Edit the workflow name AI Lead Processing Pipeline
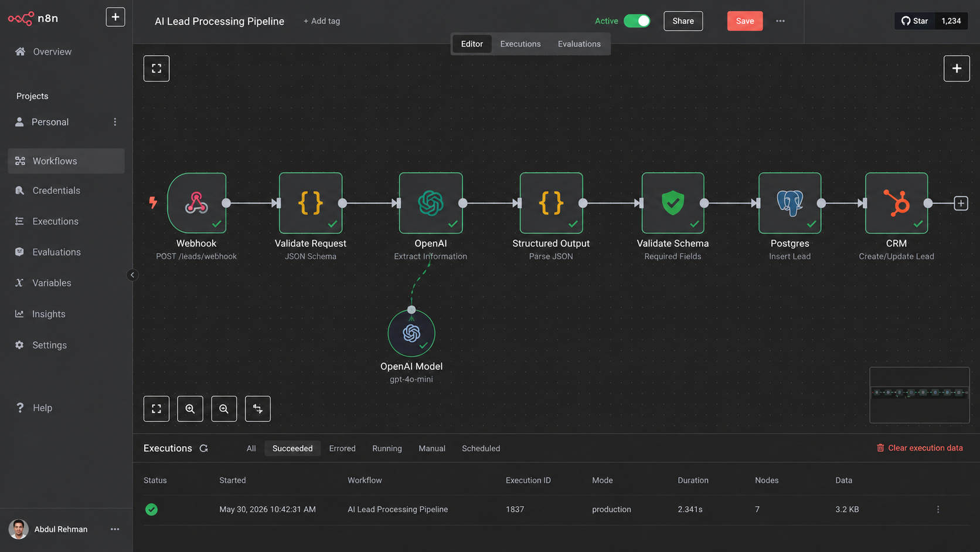The width and height of the screenshot is (980, 552). tap(219, 21)
